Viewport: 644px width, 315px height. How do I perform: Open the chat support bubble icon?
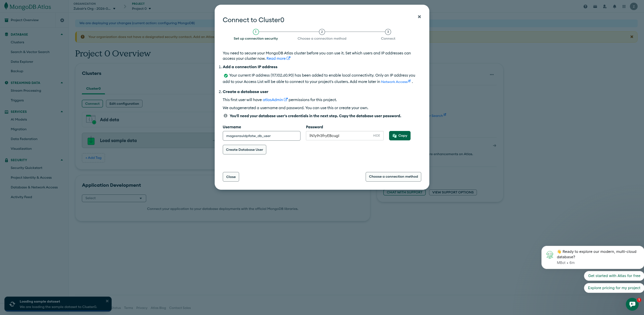click(632, 304)
